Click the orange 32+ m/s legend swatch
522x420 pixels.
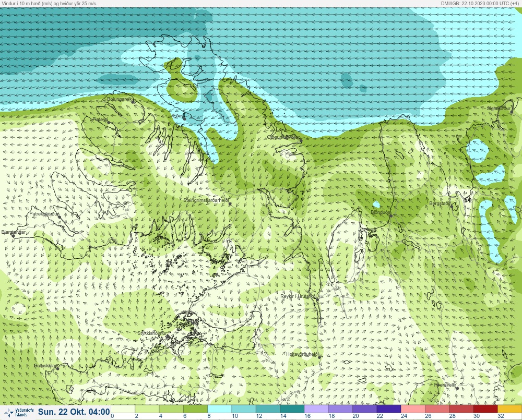(509, 409)
